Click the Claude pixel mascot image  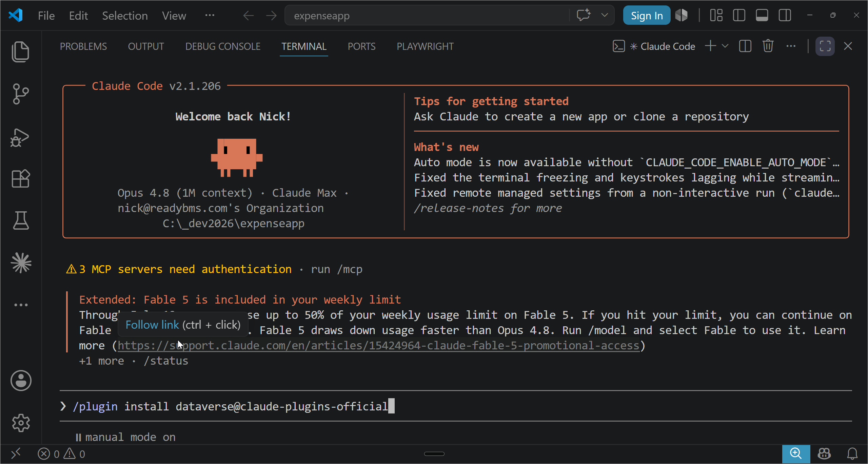click(x=237, y=158)
